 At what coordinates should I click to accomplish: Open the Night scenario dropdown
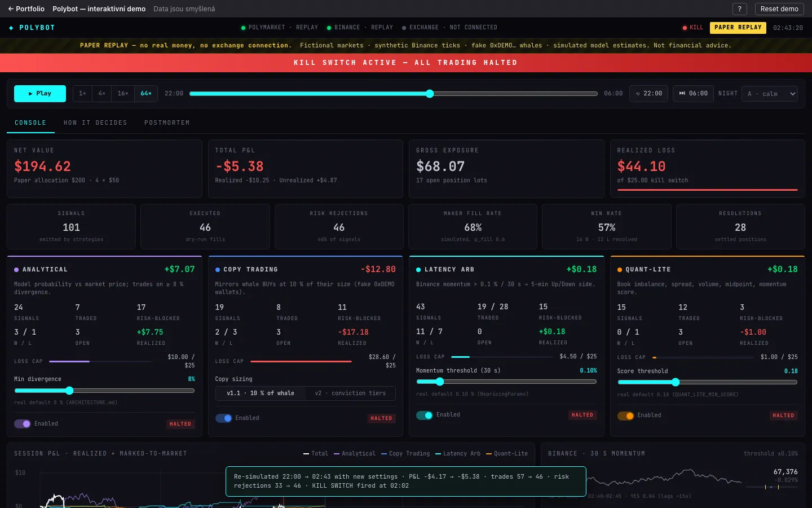pyautogui.click(x=770, y=94)
